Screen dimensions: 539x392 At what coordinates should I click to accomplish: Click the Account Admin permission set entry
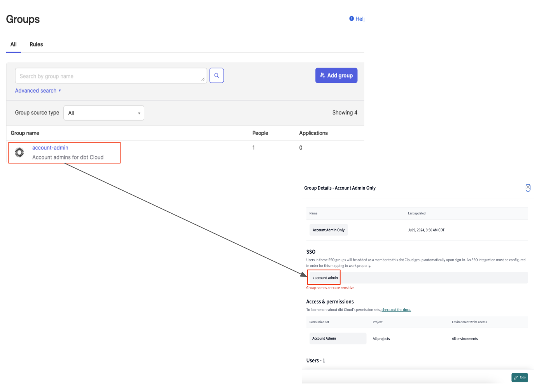[324, 338]
